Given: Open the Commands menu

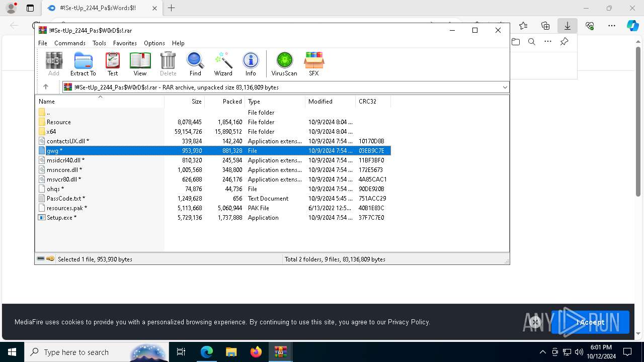Looking at the screenshot, I should (x=70, y=43).
